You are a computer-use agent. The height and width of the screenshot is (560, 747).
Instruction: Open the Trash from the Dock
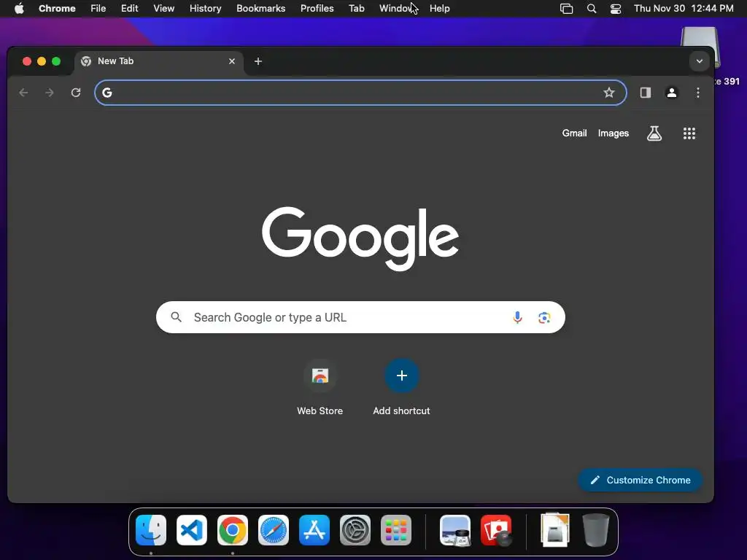595,530
